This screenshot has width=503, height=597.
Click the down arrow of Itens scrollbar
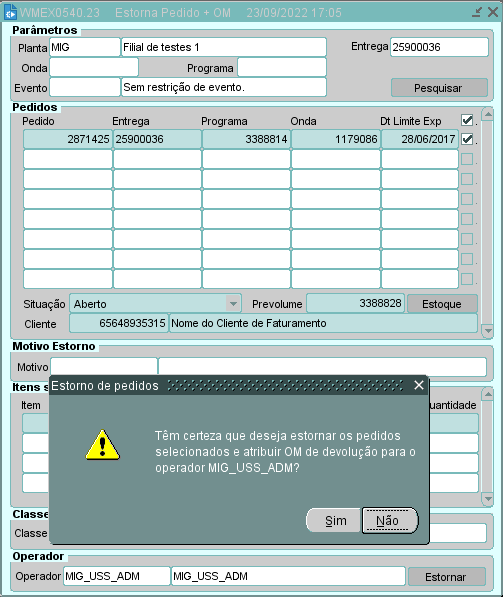point(488,498)
